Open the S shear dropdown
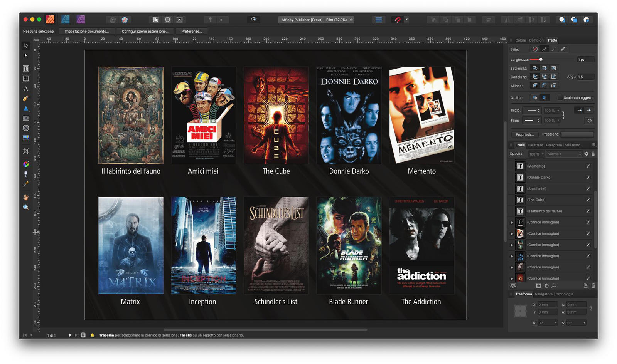Screen dimensions: 617x364 tap(584, 323)
